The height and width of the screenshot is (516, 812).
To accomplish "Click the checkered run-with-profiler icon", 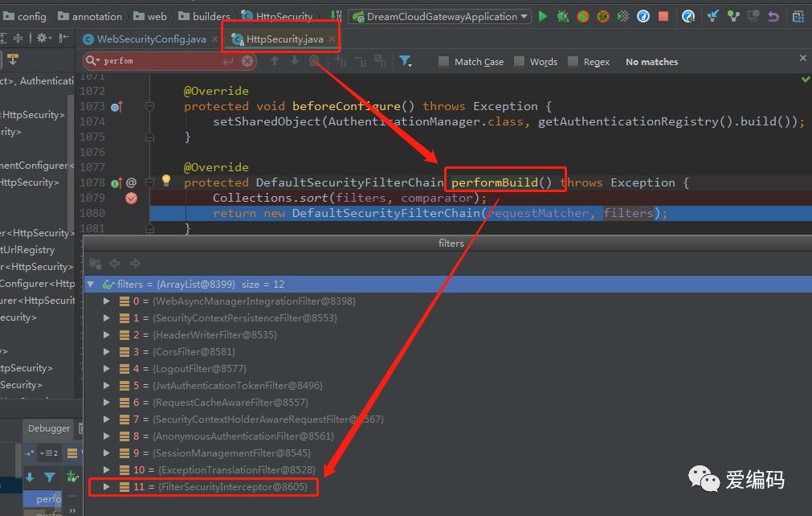I will tap(623, 17).
